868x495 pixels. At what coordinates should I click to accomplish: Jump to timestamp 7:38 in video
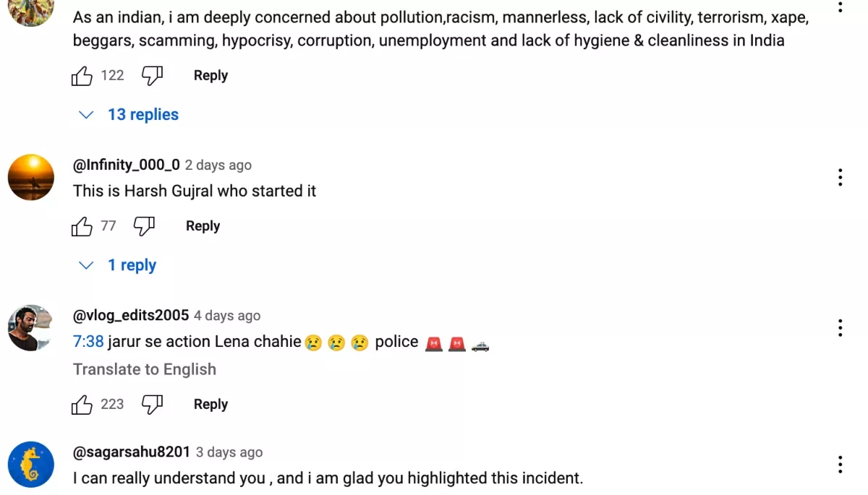coord(88,342)
